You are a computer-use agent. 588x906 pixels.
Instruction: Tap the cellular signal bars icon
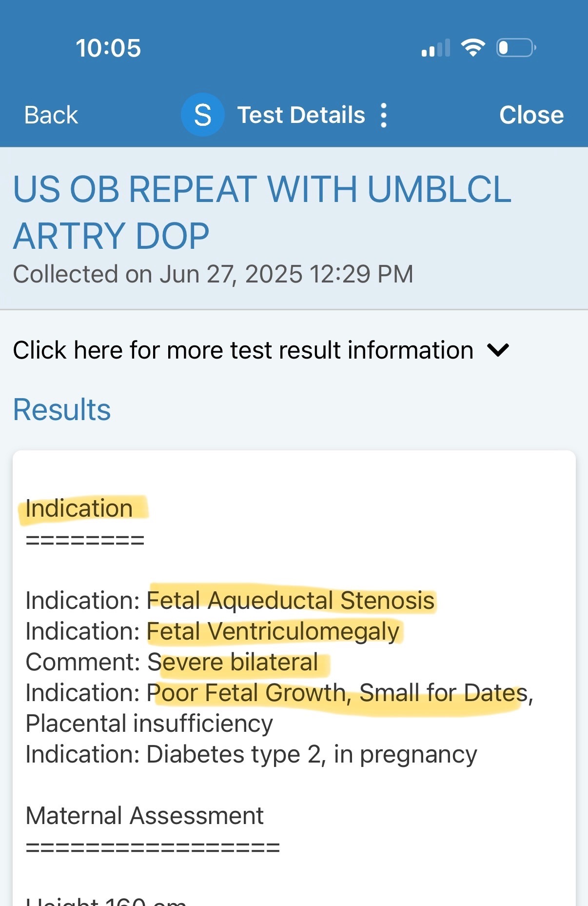click(435, 48)
